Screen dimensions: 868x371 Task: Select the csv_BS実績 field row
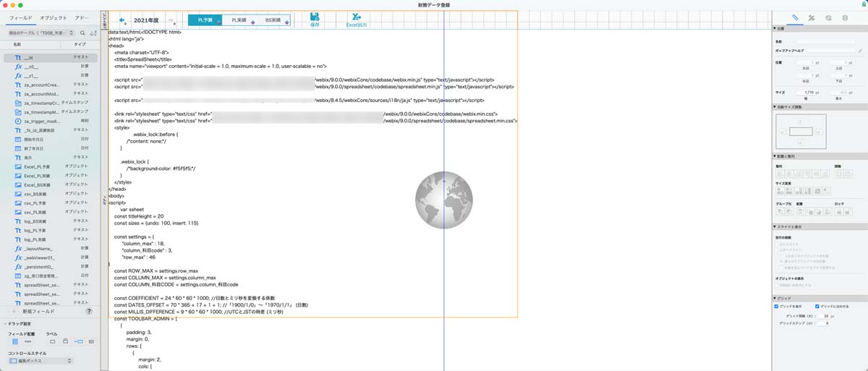pos(51,194)
